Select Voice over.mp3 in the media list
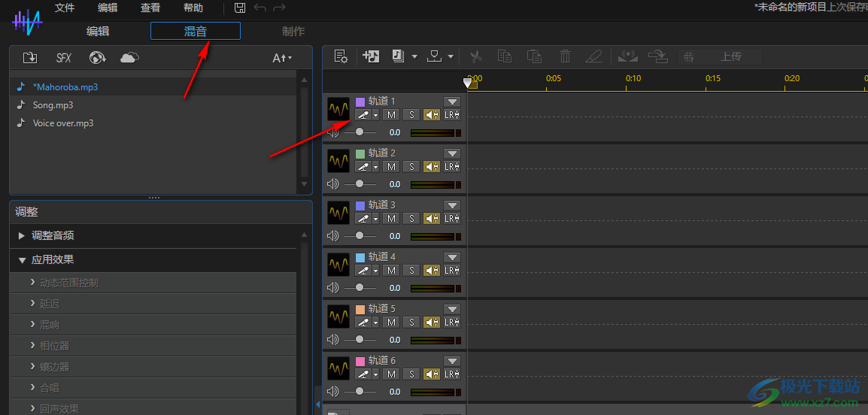This screenshot has height=415, width=868. tap(62, 123)
